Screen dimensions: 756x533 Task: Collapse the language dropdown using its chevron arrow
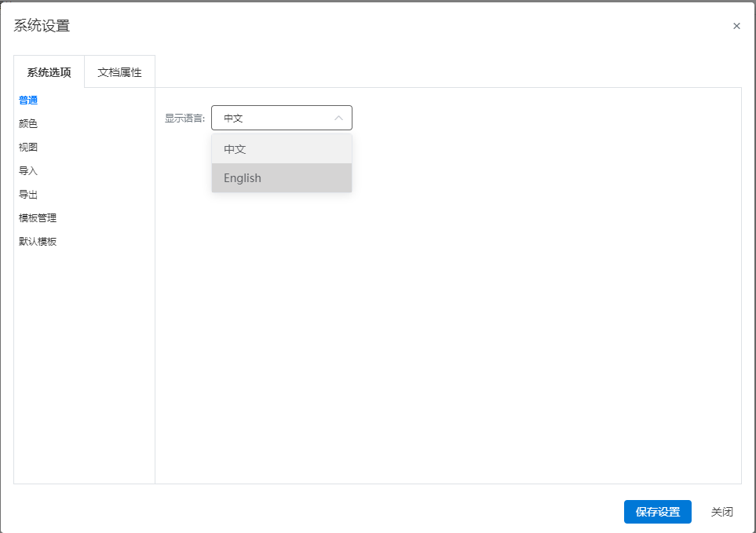[x=338, y=118]
